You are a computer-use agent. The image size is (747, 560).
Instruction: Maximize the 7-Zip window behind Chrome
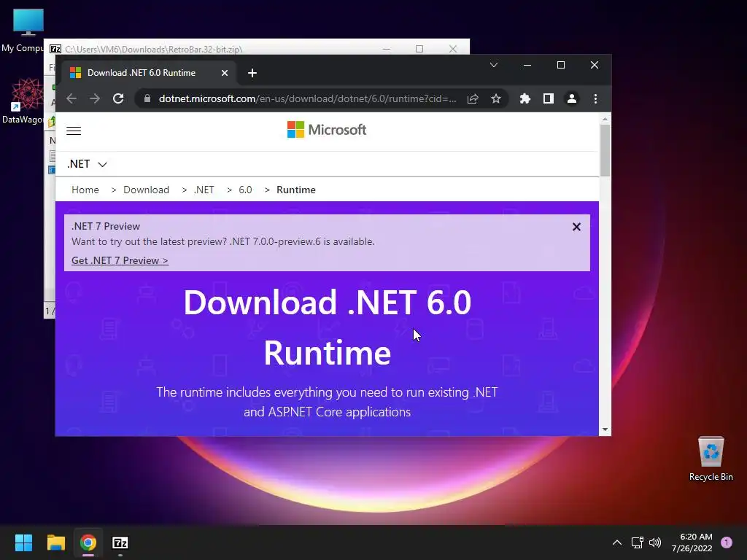419,49
